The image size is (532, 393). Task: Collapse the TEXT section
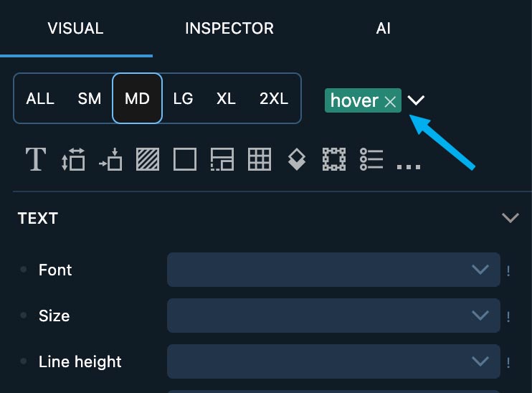point(510,218)
